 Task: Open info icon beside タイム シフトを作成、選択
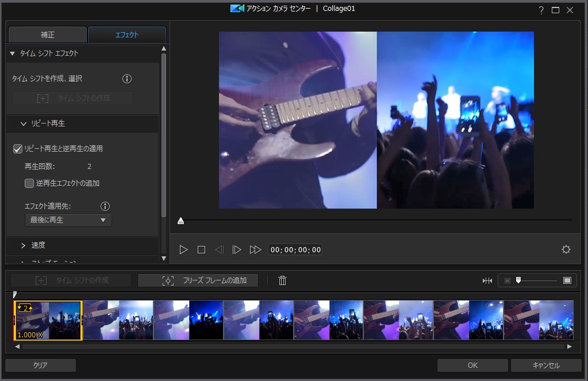127,79
